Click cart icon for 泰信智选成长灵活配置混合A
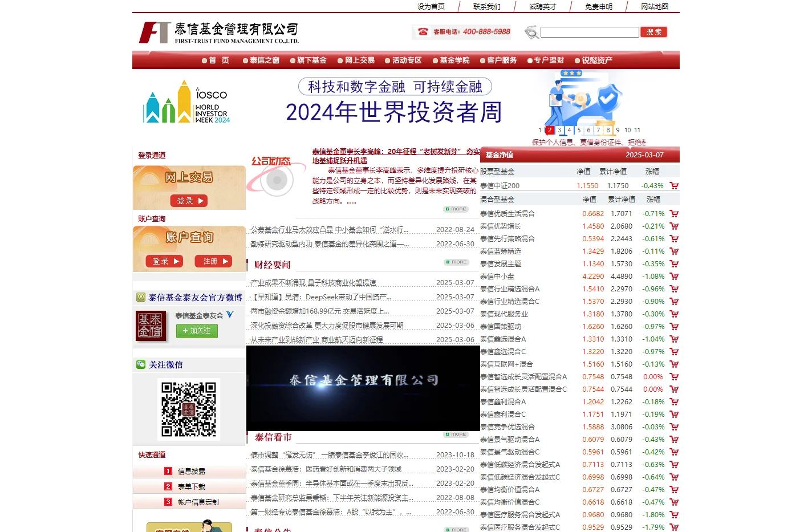812x532 pixels. [674, 376]
